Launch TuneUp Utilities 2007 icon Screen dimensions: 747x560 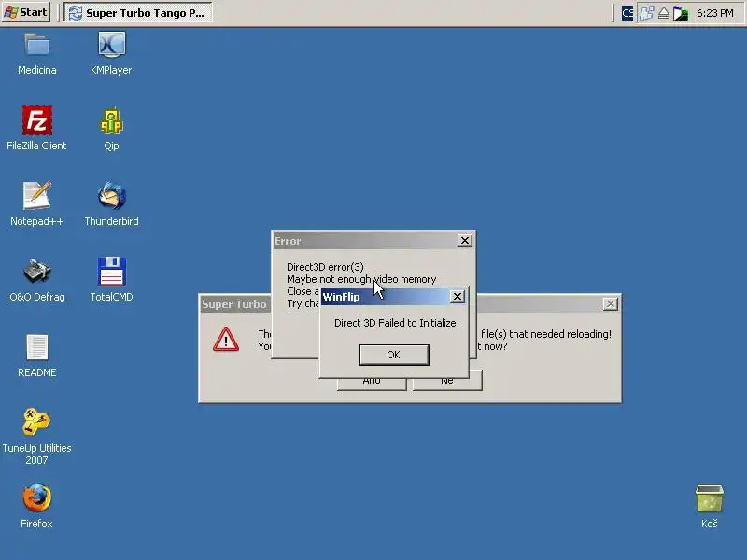36,423
